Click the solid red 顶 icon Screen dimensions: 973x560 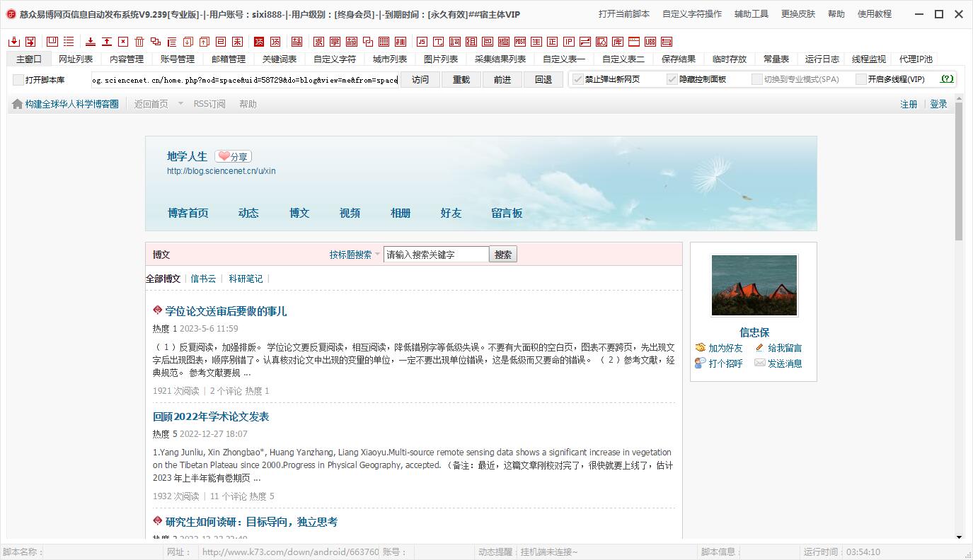[259, 42]
